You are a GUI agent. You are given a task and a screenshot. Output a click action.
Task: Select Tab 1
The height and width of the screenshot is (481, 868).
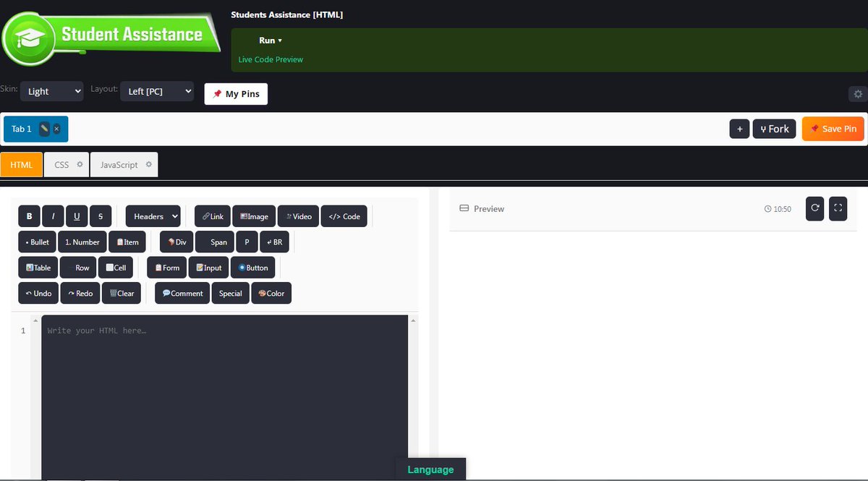22,129
